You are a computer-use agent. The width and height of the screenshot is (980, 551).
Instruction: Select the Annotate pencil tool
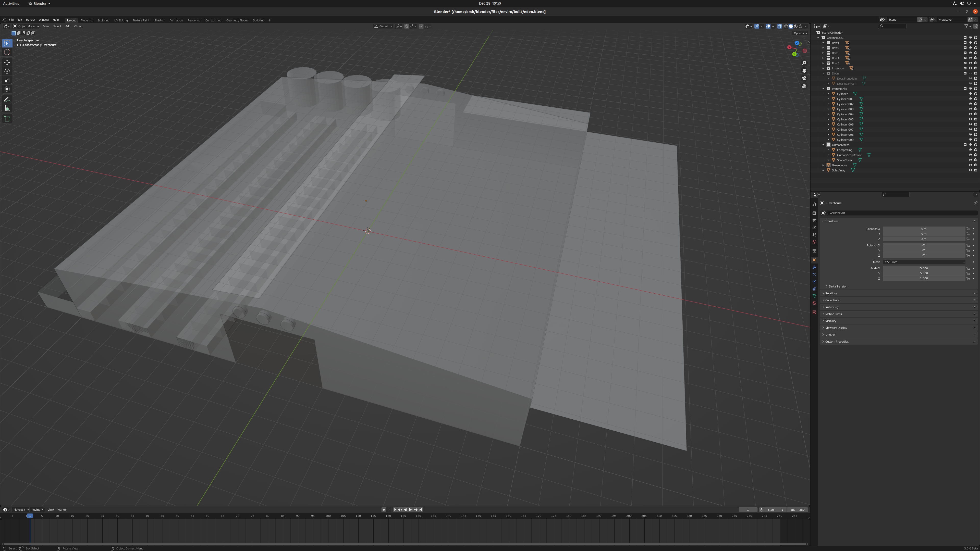tap(7, 100)
